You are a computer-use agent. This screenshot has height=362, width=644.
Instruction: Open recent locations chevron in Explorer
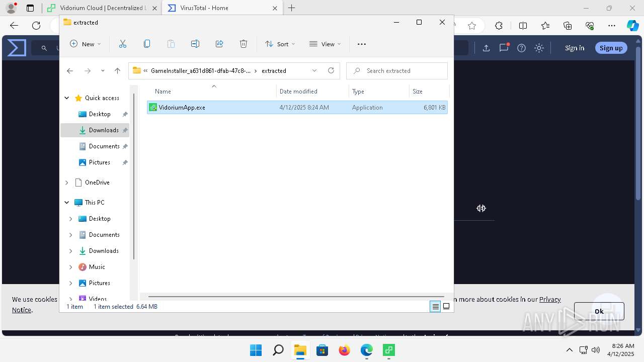[103, 71]
